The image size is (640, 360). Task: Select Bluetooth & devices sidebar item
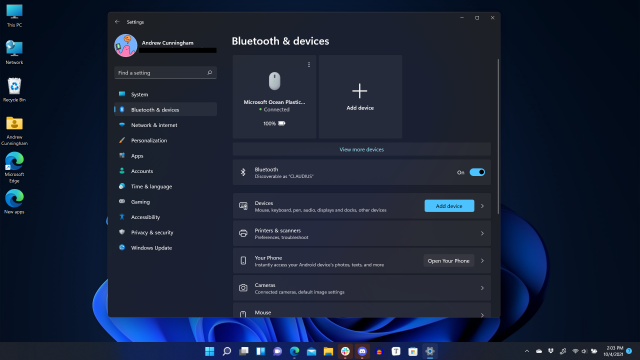(x=165, y=109)
